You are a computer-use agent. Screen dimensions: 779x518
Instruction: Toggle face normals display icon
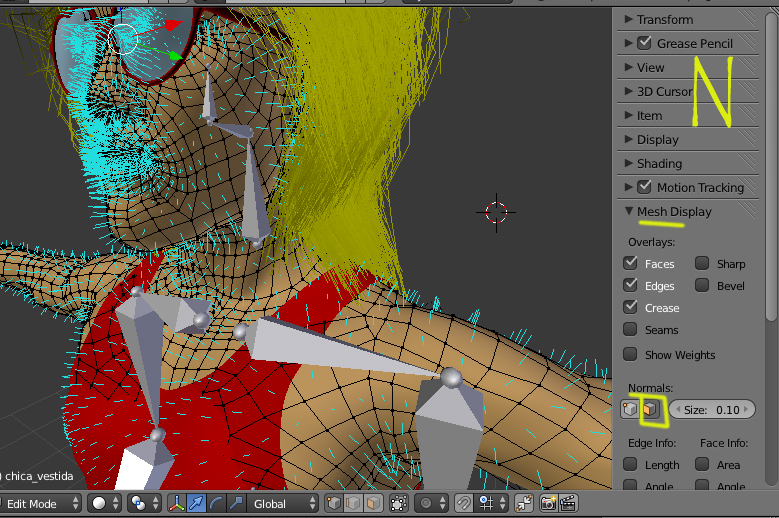click(x=650, y=410)
